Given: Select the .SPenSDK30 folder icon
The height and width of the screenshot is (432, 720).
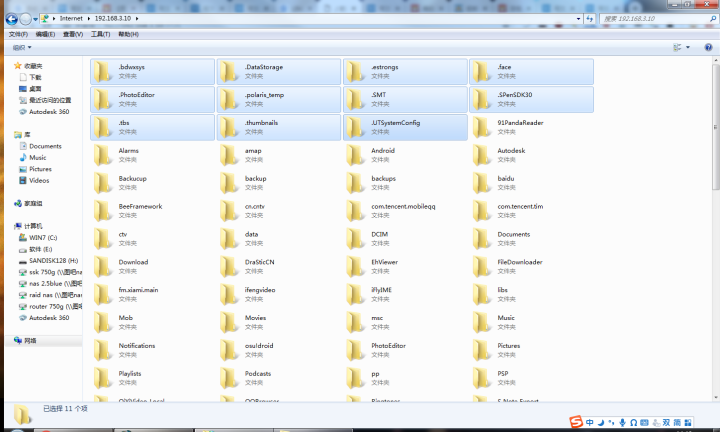Looking at the screenshot, I should click(482, 100).
